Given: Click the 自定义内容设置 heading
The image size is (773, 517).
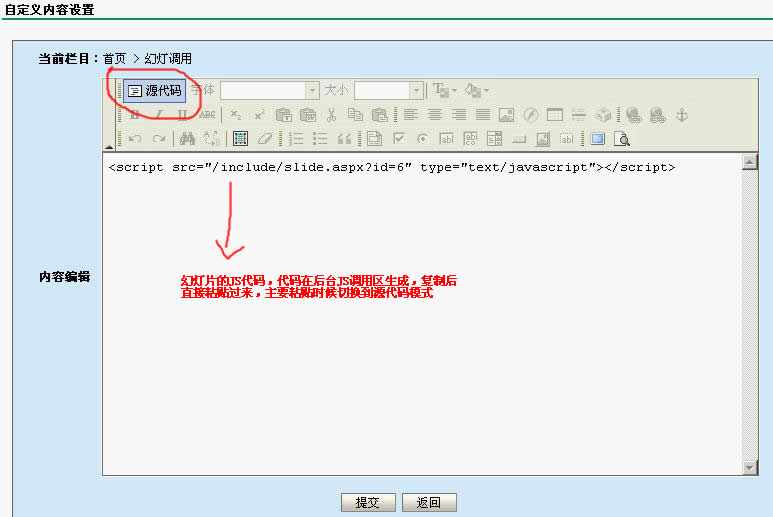Looking at the screenshot, I should [49, 9].
